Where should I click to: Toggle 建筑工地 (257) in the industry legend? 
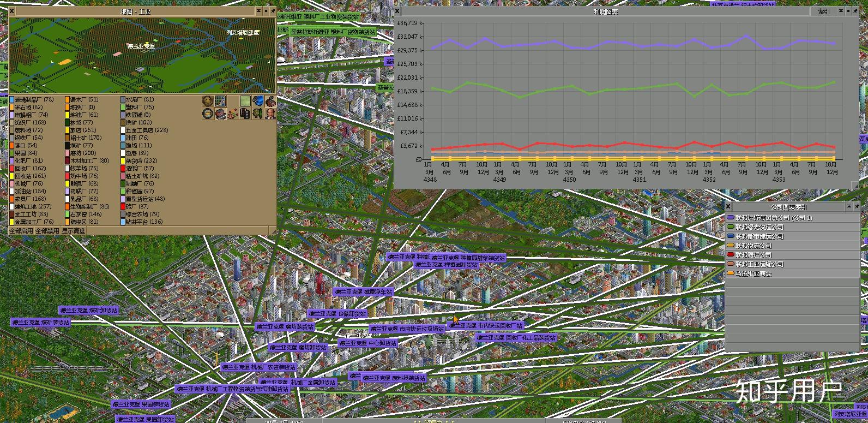tap(31, 207)
